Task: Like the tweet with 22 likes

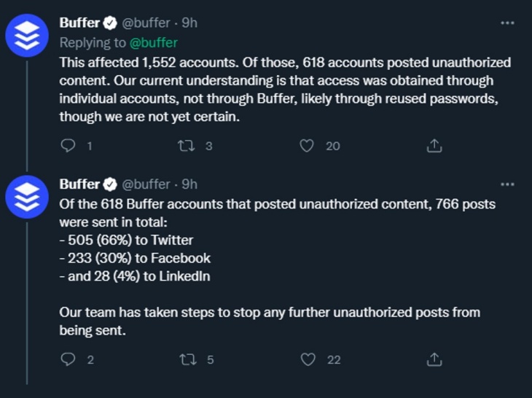Action: point(309,359)
